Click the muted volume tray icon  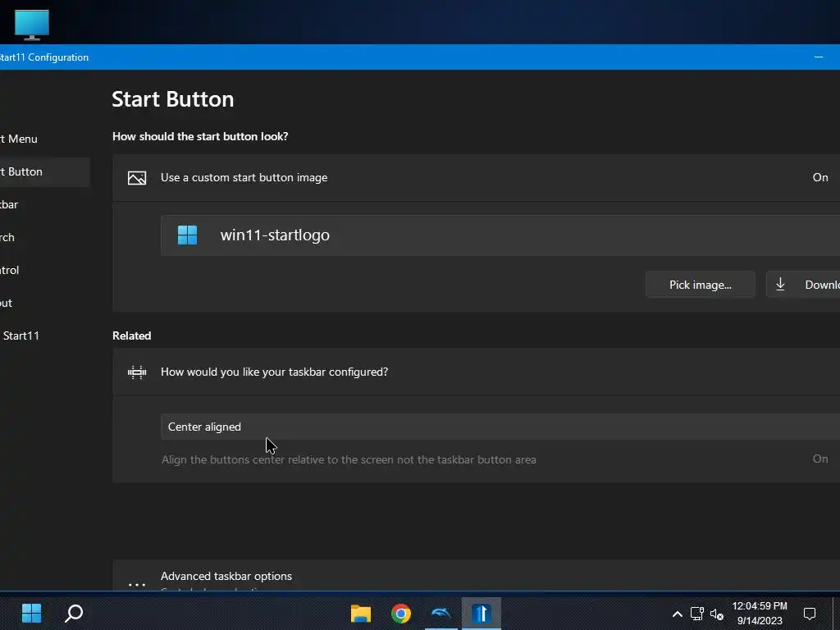click(x=717, y=614)
